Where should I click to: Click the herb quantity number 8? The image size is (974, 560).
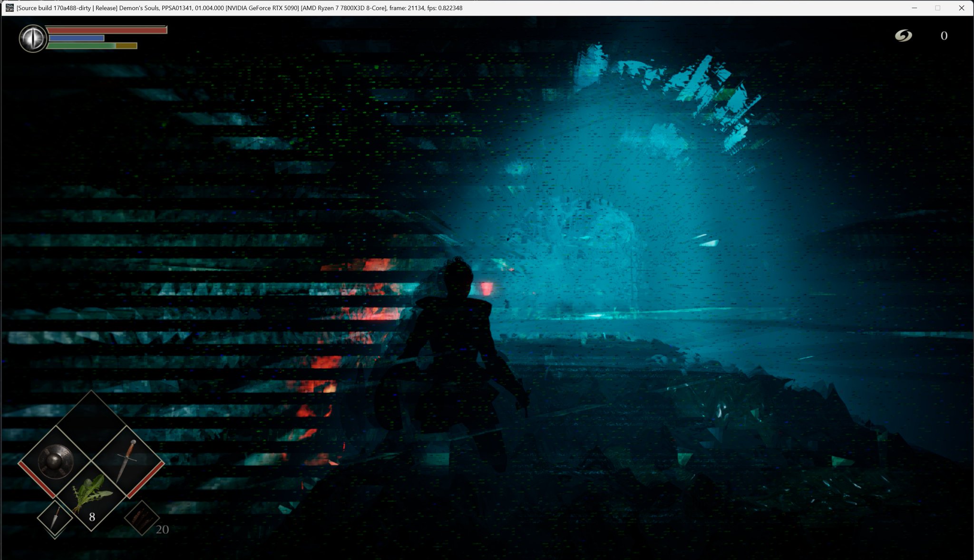(x=92, y=517)
